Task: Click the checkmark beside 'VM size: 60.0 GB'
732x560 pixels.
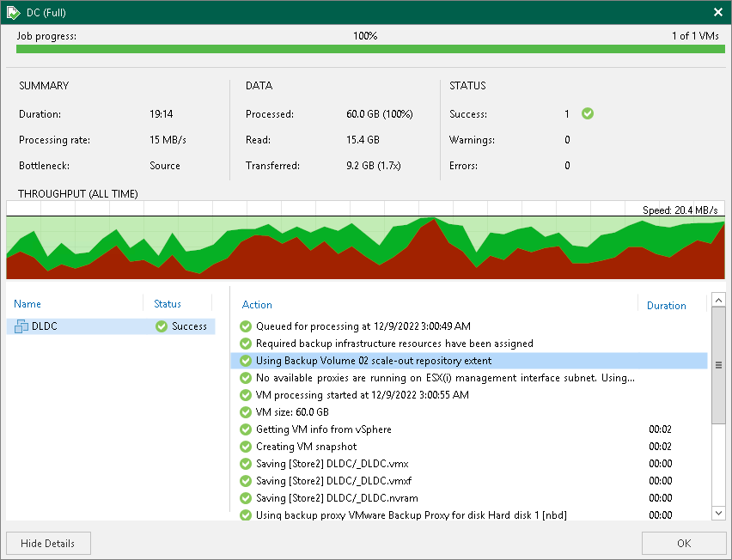Action: [x=246, y=412]
